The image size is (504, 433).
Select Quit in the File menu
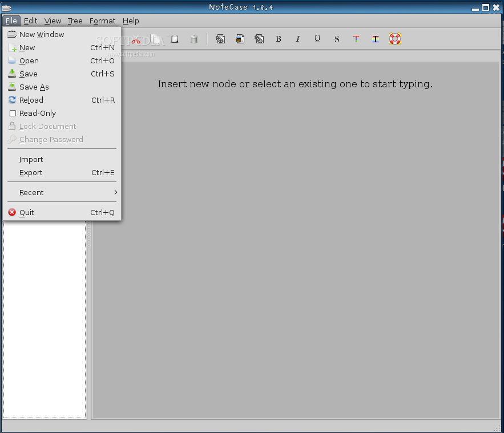[x=62, y=212]
